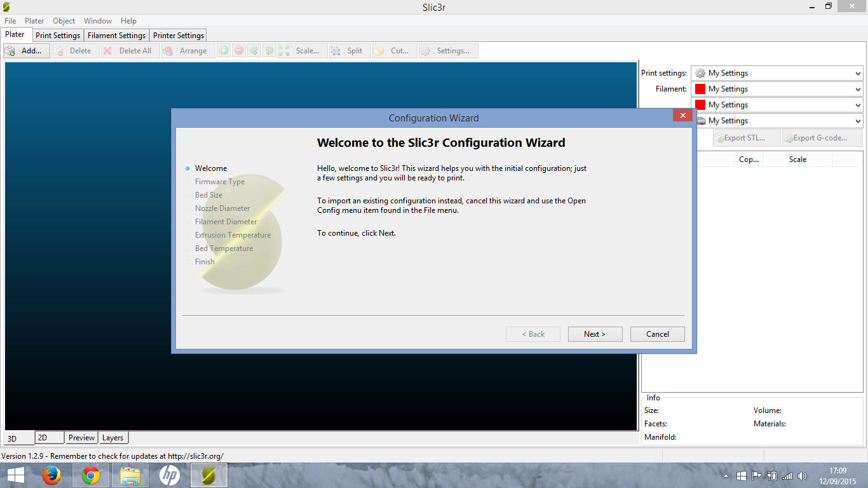This screenshot has height=488, width=868.
Task: Click the network signal tray icon
Action: click(x=787, y=475)
